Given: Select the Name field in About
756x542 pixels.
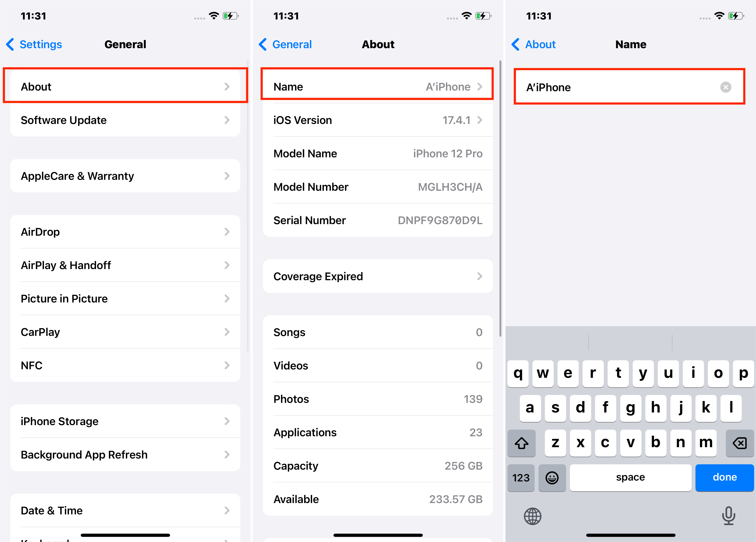Looking at the screenshot, I should tap(378, 87).
